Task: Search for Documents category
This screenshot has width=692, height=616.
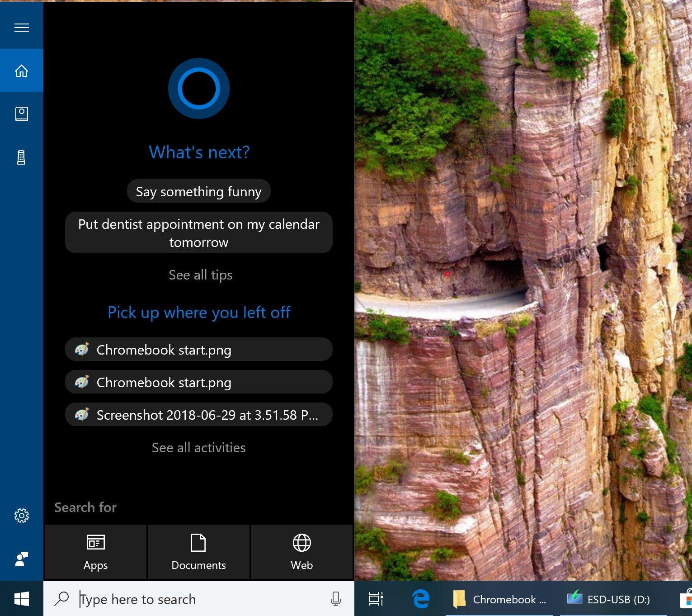Action: [x=198, y=552]
